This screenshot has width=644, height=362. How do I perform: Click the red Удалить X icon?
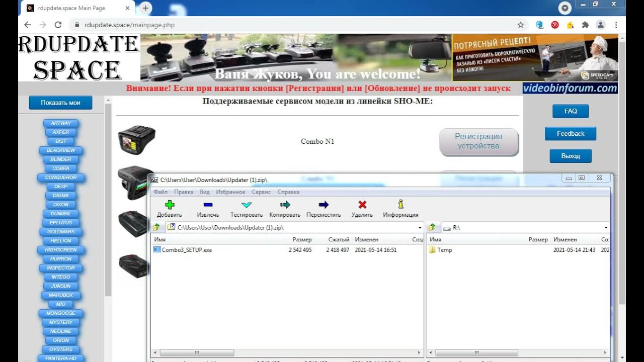click(x=362, y=205)
